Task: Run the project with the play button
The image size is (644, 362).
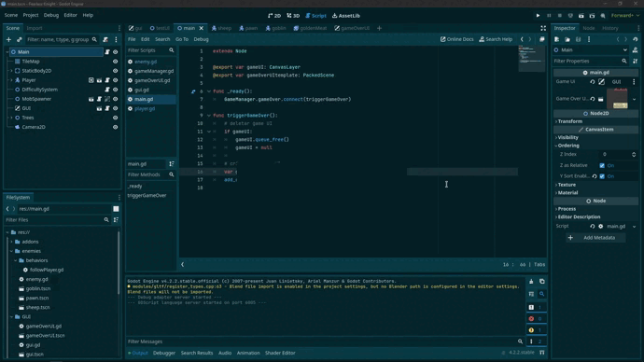Action: click(x=538, y=16)
